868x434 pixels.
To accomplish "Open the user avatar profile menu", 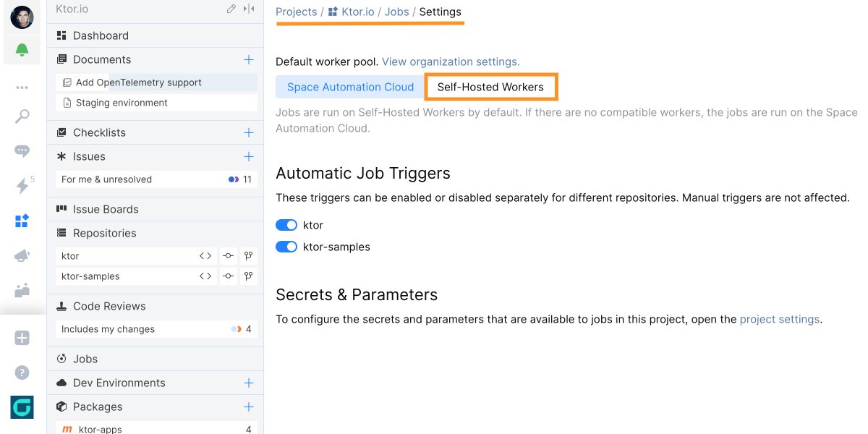I will [22, 17].
